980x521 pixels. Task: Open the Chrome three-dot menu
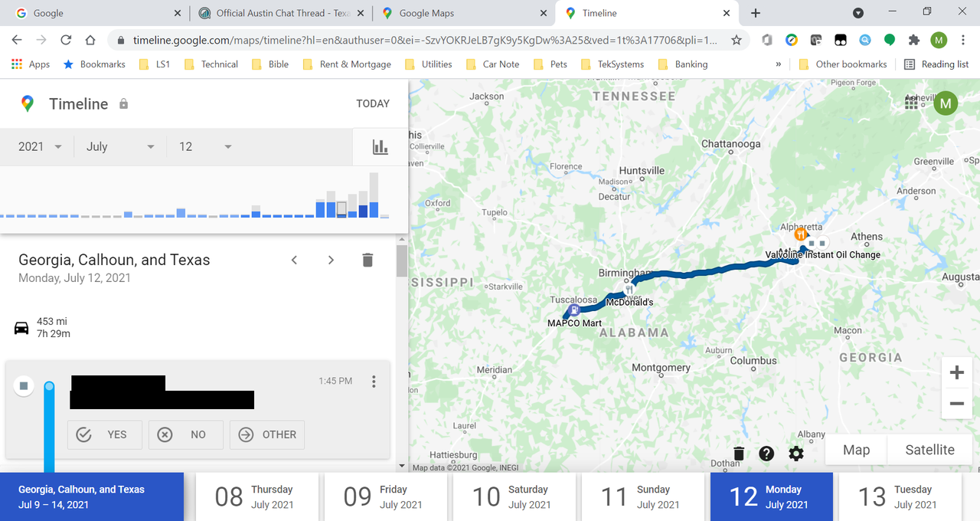tap(963, 40)
